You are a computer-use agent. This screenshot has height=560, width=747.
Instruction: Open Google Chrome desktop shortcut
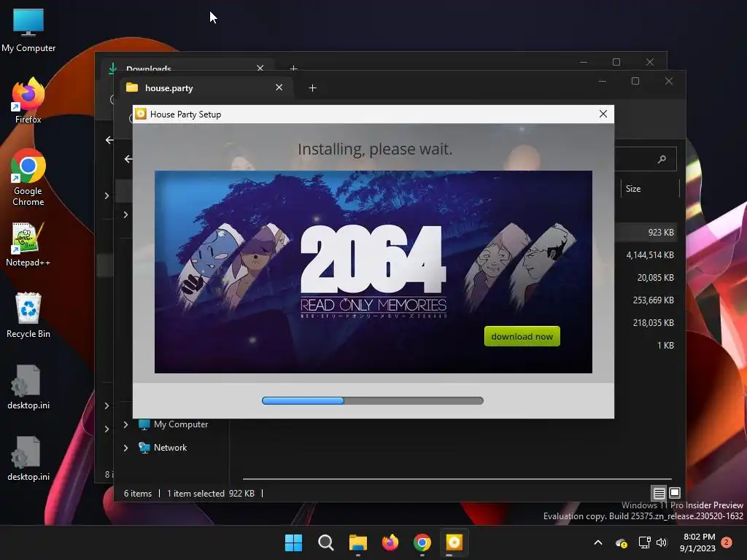(28, 177)
